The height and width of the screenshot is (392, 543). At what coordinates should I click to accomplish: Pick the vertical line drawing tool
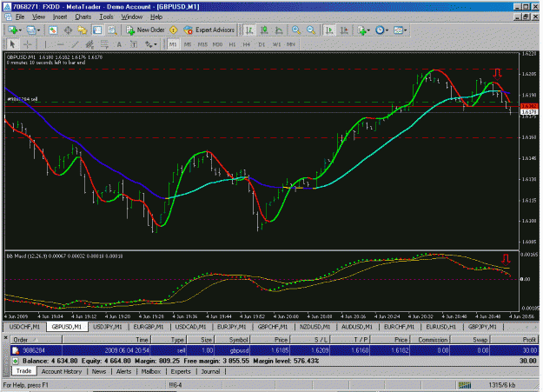tap(45, 44)
